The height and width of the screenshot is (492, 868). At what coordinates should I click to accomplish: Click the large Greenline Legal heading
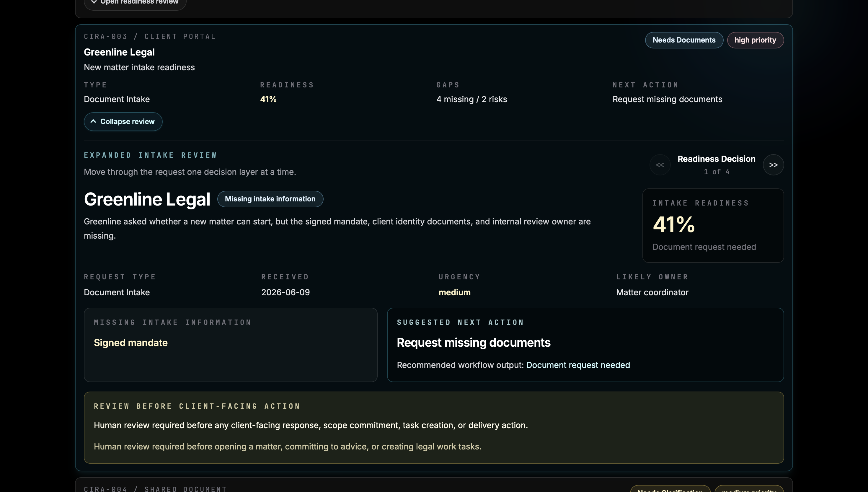point(147,199)
